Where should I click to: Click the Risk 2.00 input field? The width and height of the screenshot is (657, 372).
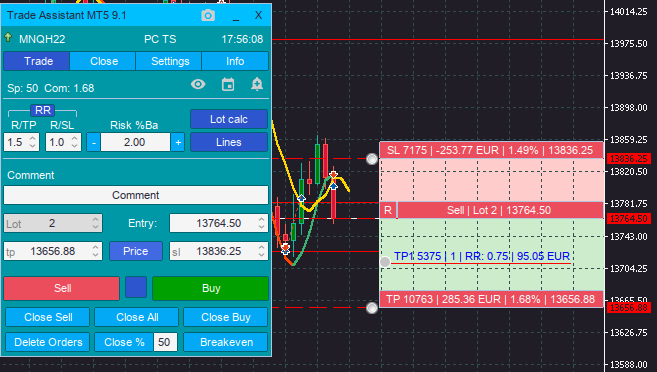tap(135, 142)
